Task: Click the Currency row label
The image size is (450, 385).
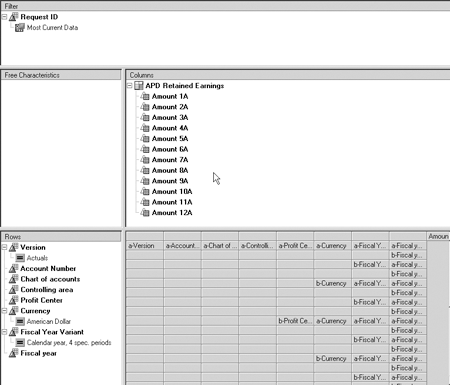Action: 35,311
